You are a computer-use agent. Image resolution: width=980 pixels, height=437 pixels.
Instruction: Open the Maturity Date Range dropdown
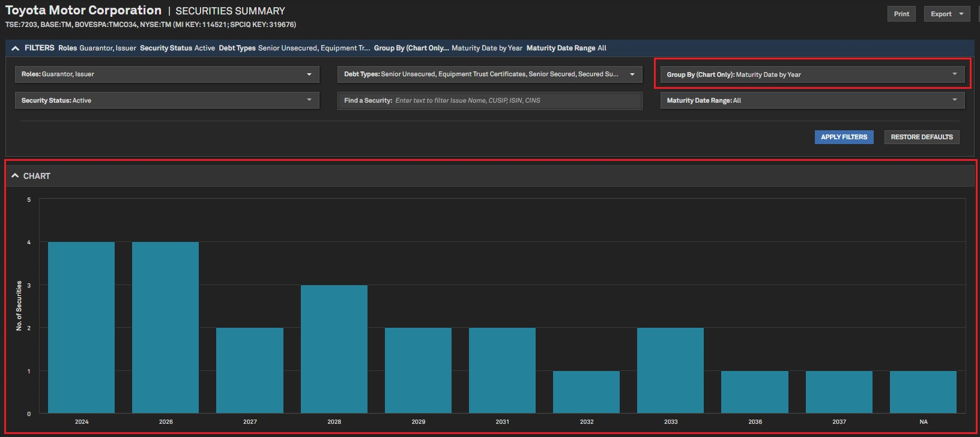click(812, 100)
